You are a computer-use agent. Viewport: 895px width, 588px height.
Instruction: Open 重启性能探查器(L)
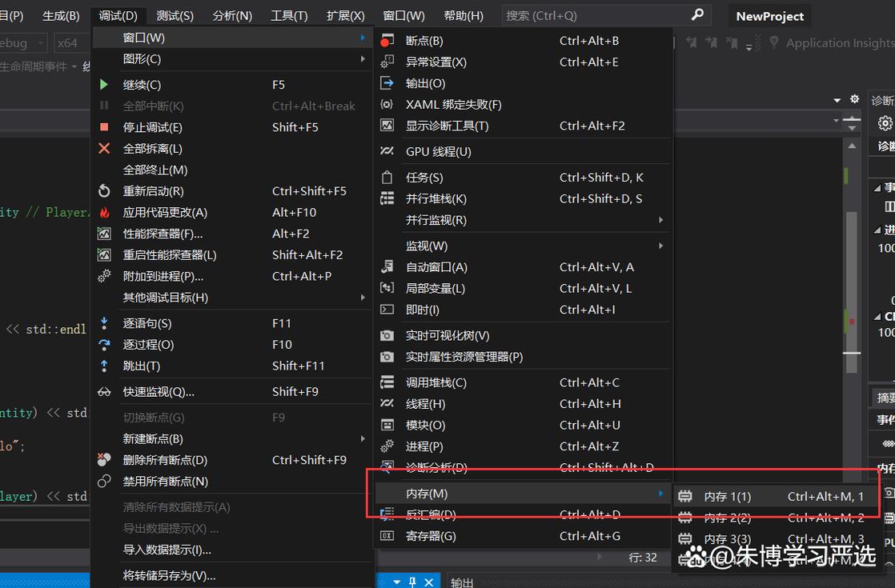pos(233,255)
